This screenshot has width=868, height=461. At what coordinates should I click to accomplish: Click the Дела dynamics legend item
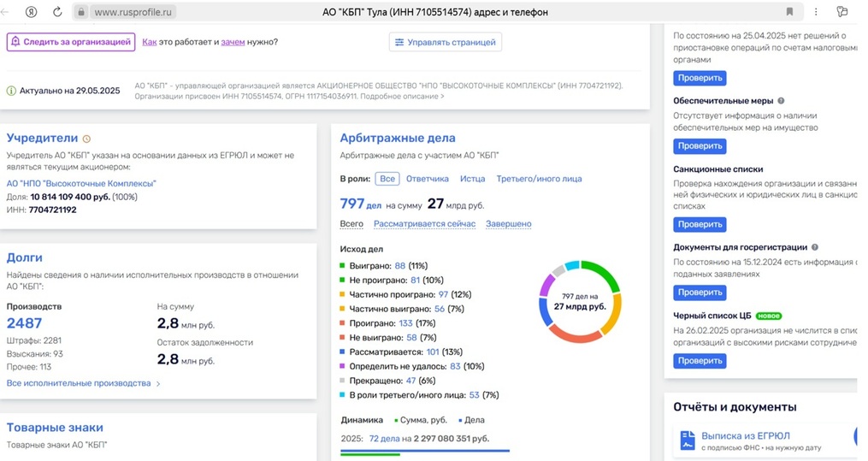(x=472, y=420)
